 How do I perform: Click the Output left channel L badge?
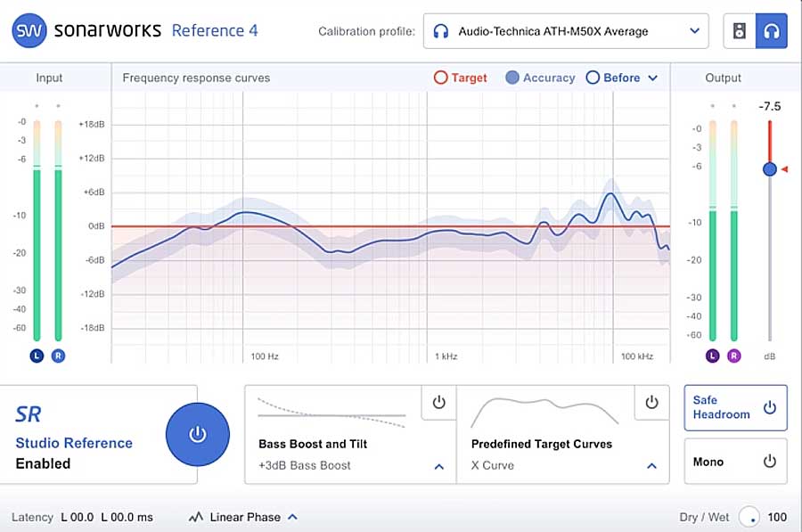pos(713,356)
